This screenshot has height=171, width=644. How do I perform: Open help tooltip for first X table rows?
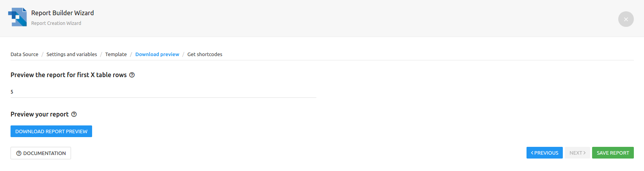[132, 75]
